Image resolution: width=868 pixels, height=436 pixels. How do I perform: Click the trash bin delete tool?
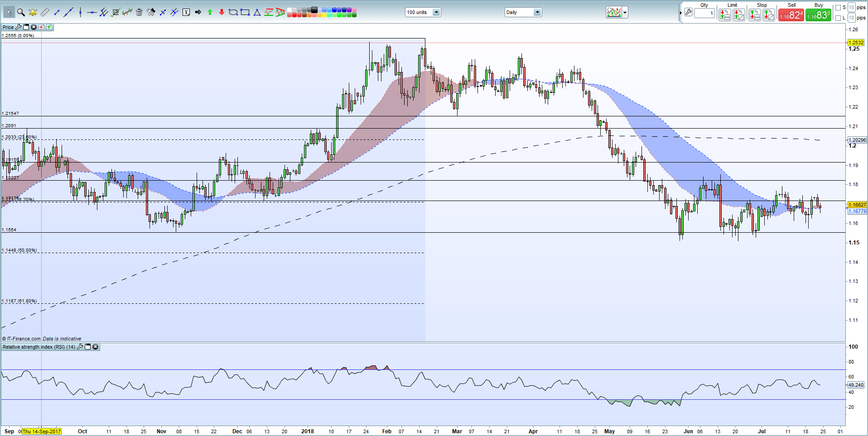tap(139, 12)
